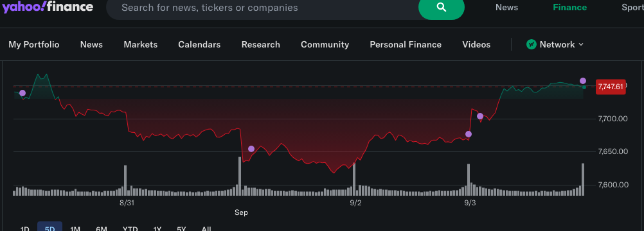Image resolution: width=644 pixels, height=231 pixels.
Task: Open the Videos menu
Action: pos(476,44)
